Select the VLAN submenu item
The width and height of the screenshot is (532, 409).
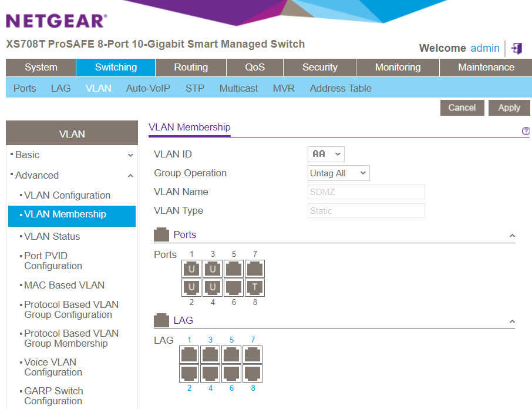click(99, 88)
